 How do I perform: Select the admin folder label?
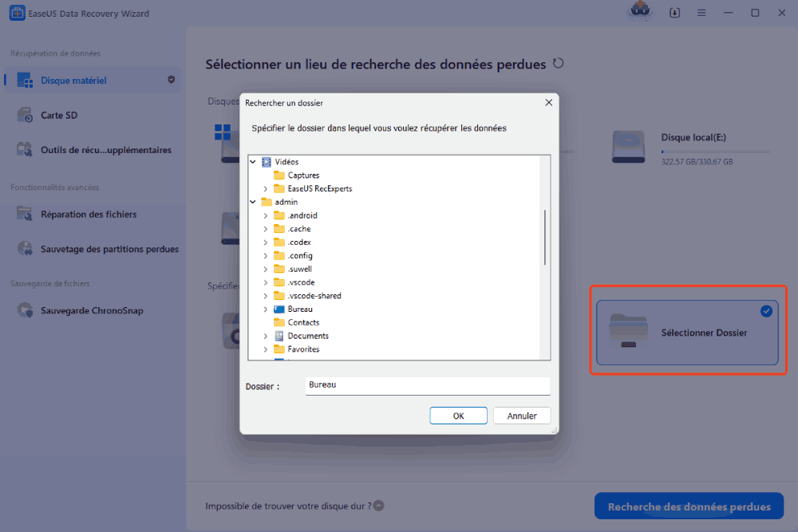[x=286, y=202]
